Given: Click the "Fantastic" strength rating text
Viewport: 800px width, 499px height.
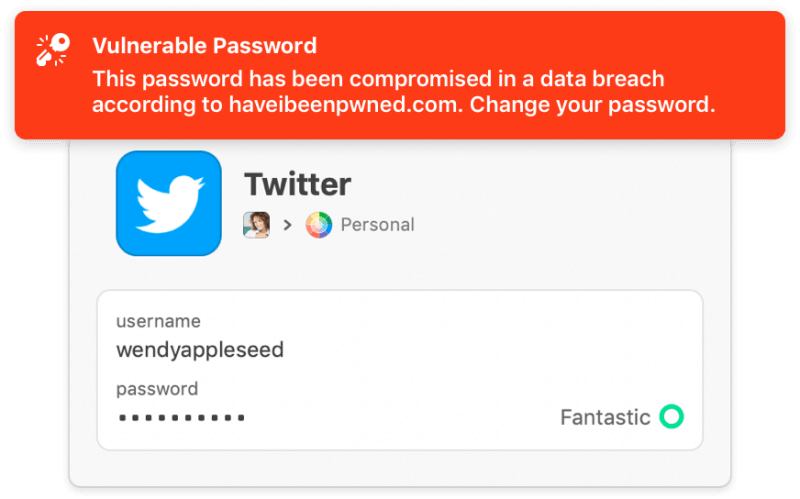Looking at the screenshot, I should pos(605,417).
